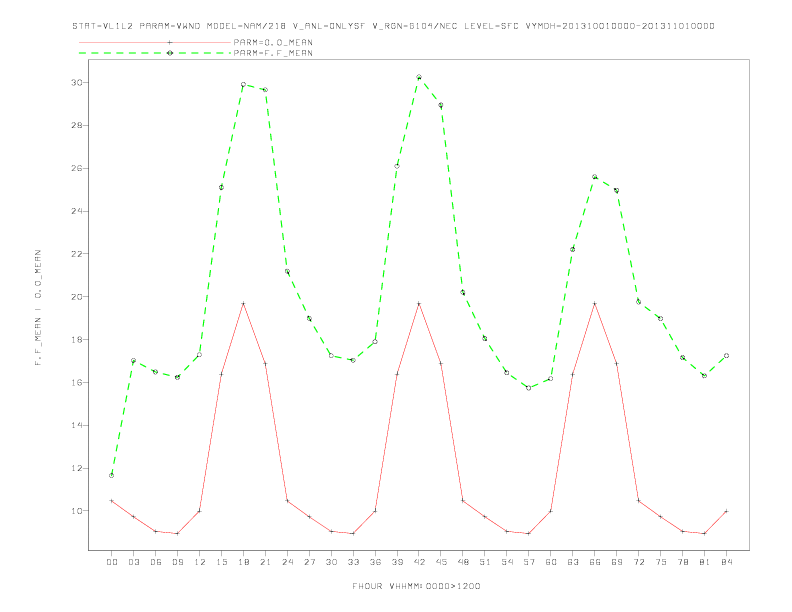Click x-axis forecast hour label 51
This screenshot has height=612, width=792.
pyautogui.click(x=485, y=562)
